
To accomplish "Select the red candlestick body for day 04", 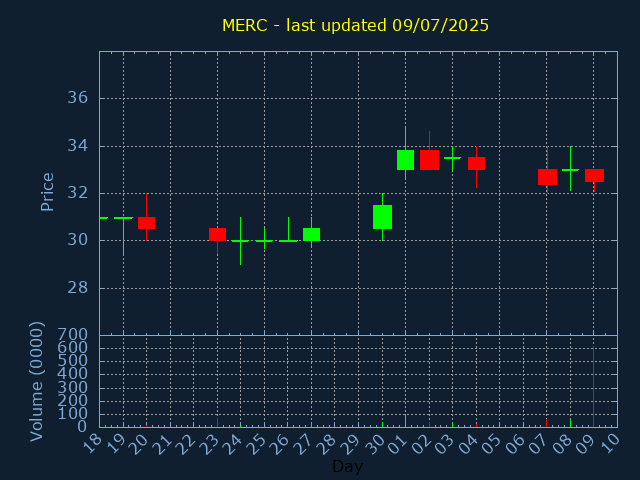I will coord(476,163).
